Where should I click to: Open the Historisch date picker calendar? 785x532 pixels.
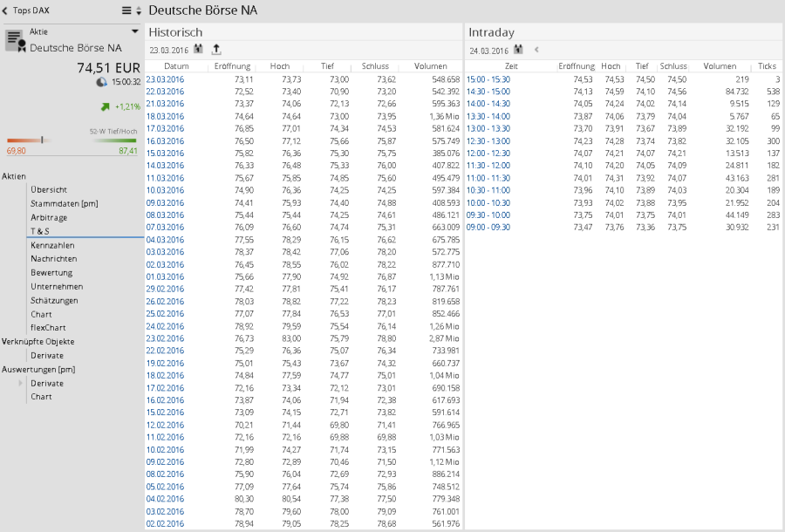coord(199,50)
